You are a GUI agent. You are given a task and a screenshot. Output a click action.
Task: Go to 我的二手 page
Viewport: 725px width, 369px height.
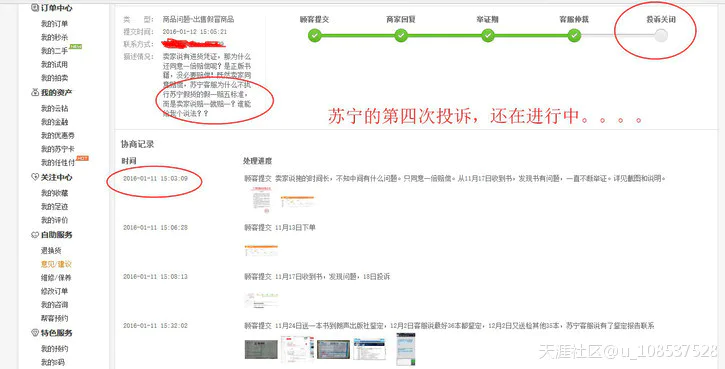(55, 51)
